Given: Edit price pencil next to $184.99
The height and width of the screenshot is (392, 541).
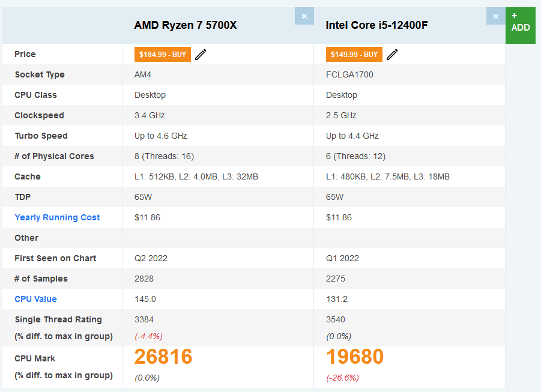Looking at the screenshot, I should tap(201, 54).
